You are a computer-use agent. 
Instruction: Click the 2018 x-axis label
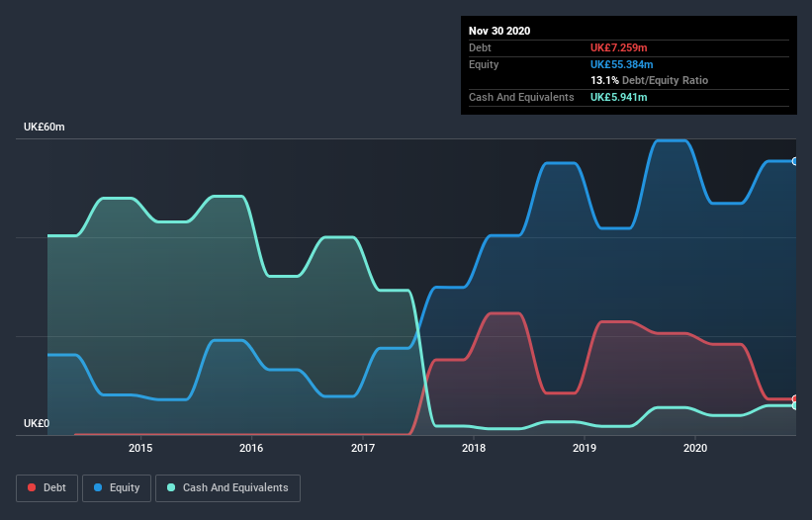pyautogui.click(x=474, y=448)
